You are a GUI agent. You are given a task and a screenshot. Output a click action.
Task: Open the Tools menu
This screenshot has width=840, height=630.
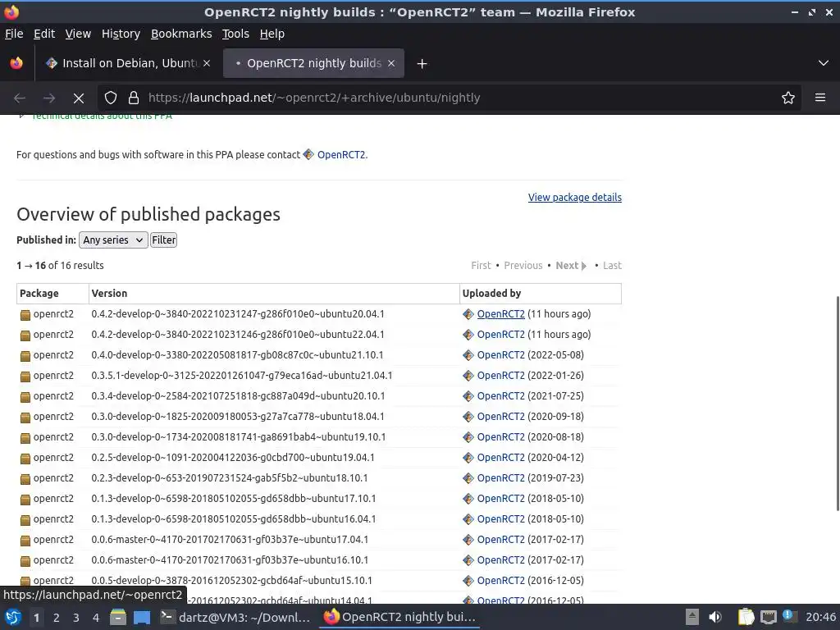[235, 34]
